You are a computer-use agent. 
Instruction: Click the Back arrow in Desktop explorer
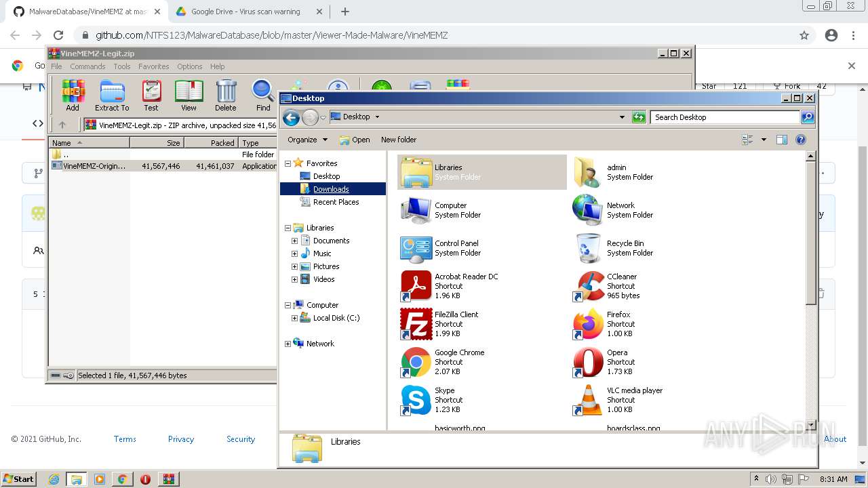click(291, 117)
